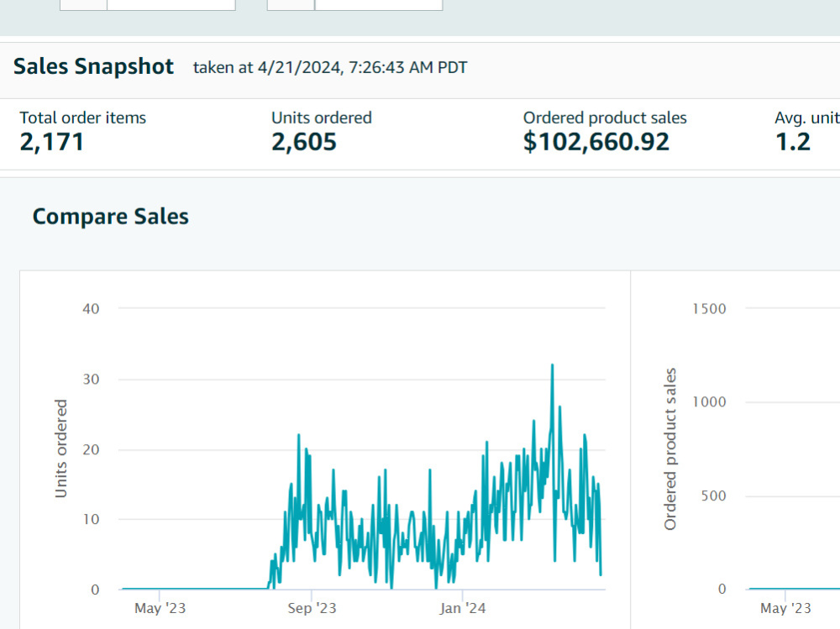Click the Jan '24 label on units chart

462,608
